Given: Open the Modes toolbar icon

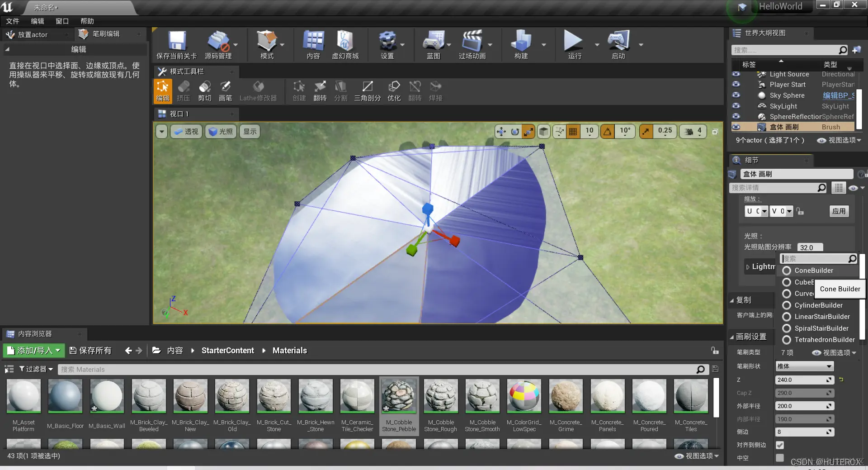Looking at the screenshot, I should click(267, 45).
